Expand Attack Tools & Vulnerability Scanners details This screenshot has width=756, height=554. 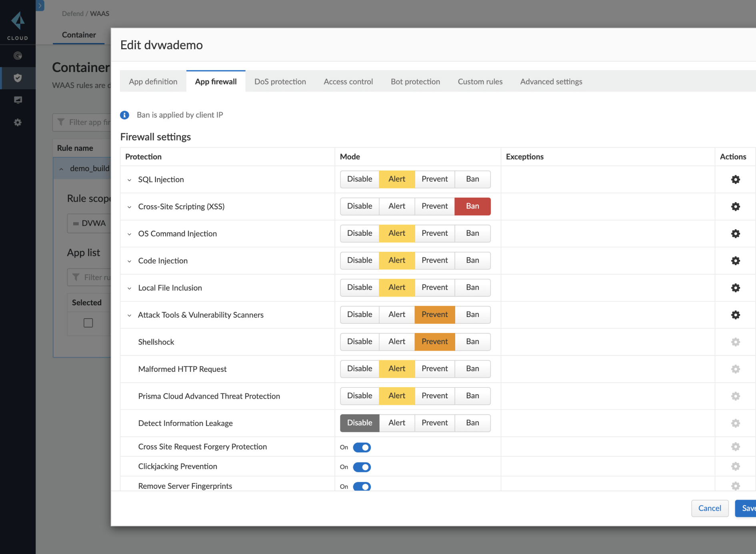pos(129,315)
